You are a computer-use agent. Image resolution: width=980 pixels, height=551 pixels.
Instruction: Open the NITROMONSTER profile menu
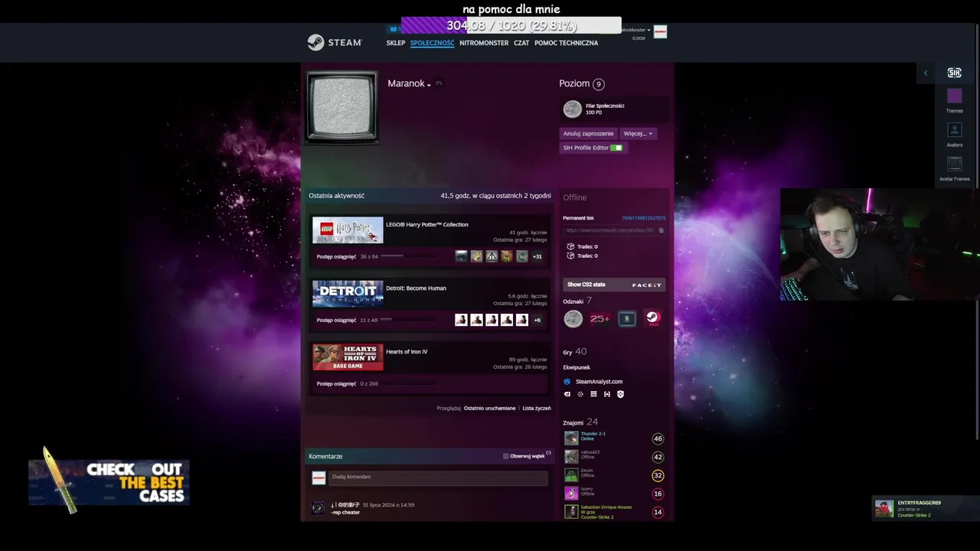pos(484,43)
